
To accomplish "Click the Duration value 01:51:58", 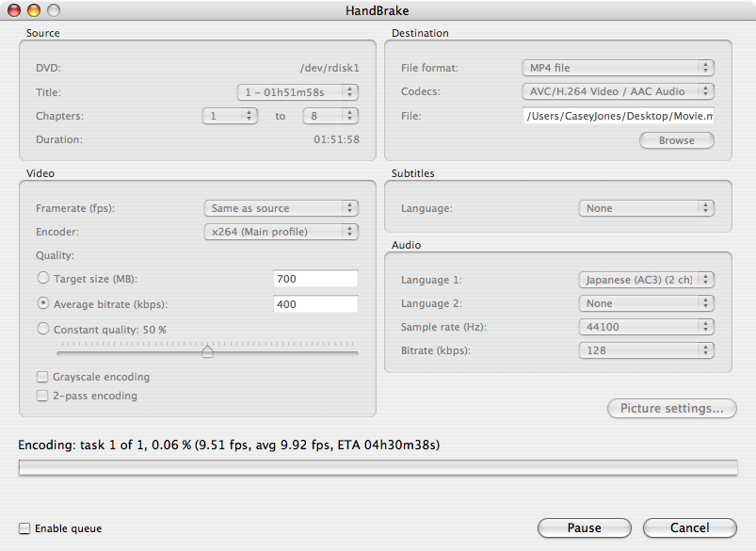I will (x=336, y=140).
